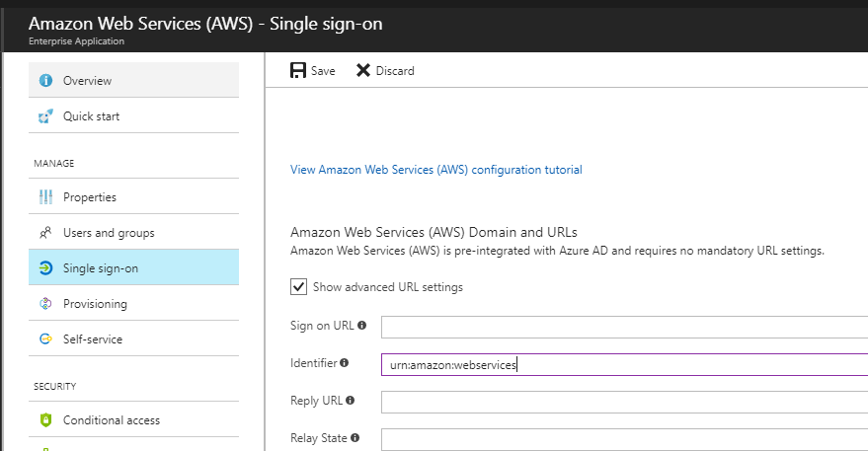Viewport: 868px width, 451px height.
Task: Click the Quick start rocket icon
Action: pyautogui.click(x=46, y=116)
